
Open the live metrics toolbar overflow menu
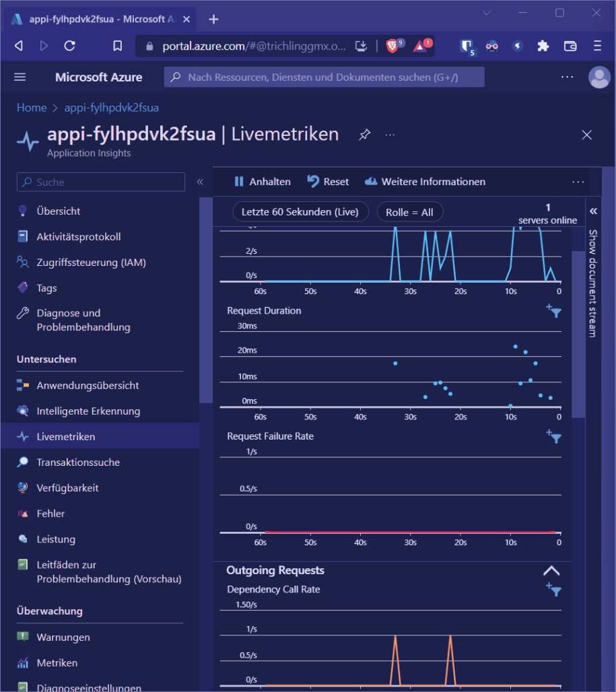tap(578, 182)
